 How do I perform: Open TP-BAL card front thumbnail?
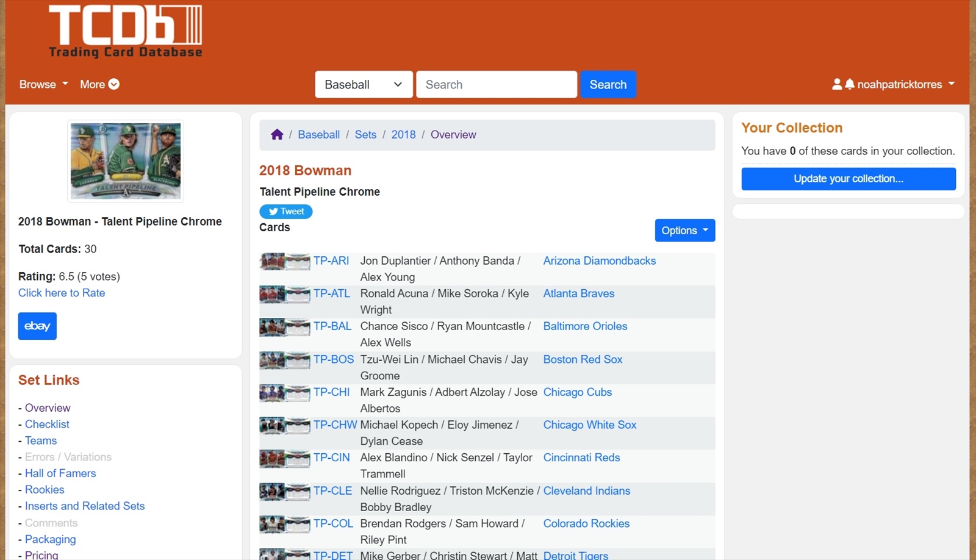click(272, 328)
